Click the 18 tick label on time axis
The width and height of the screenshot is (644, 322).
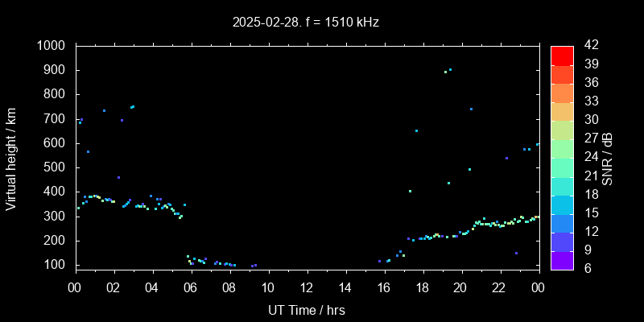coord(422,288)
